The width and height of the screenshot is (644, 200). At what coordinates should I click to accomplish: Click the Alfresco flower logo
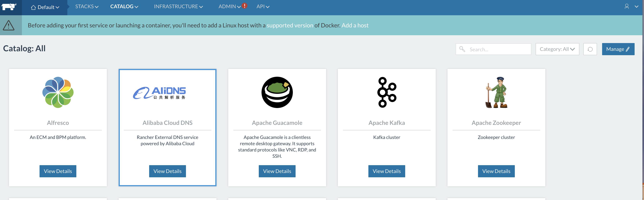pos(58,92)
